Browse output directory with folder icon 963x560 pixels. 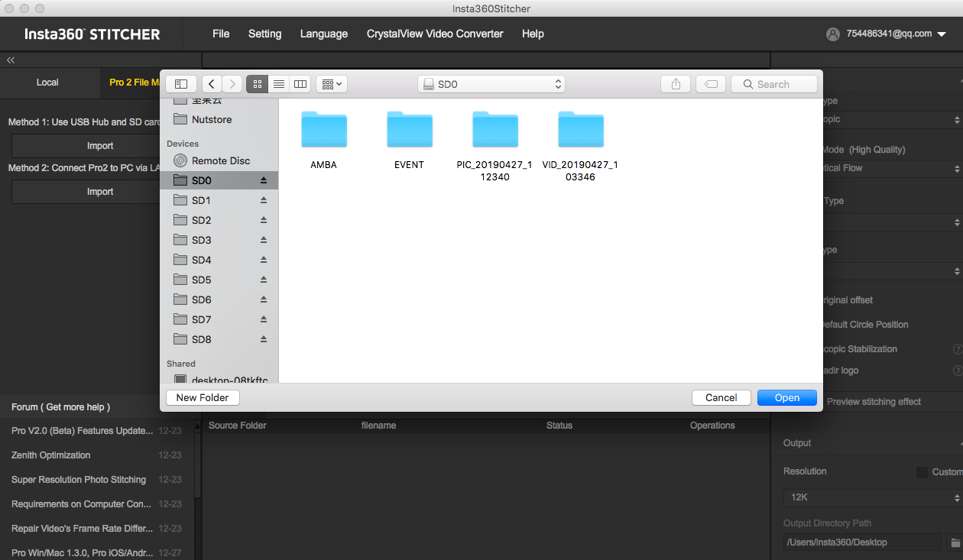coord(955,542)
